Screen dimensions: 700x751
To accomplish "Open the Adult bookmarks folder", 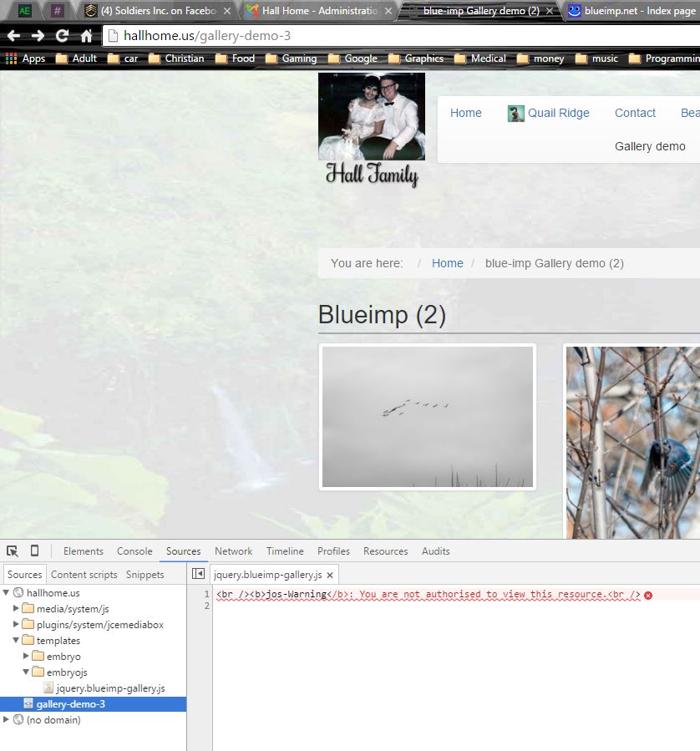I will (x=76, y=58).
